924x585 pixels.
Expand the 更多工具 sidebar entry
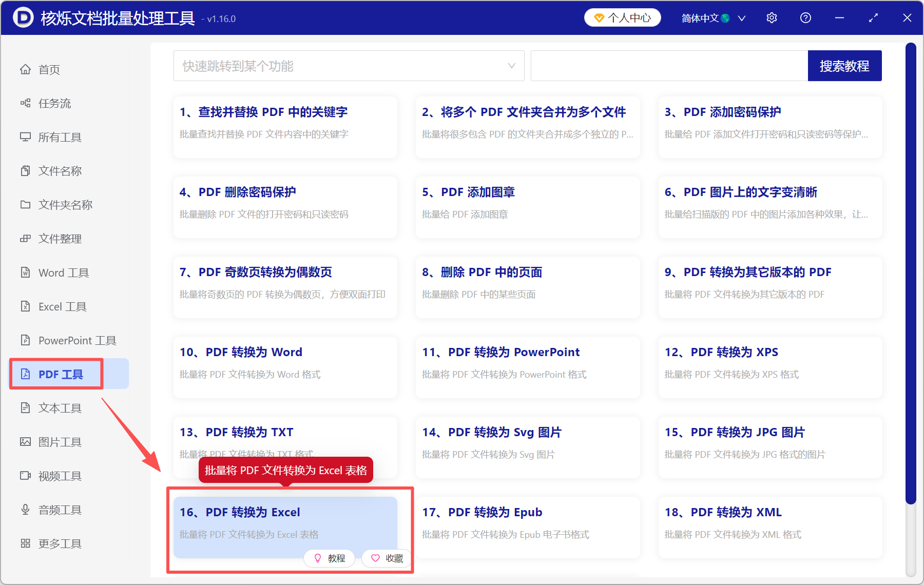60,543
